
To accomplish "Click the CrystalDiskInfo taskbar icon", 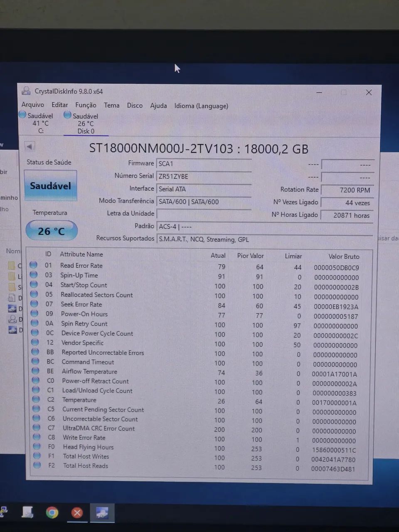I will 102,513.
